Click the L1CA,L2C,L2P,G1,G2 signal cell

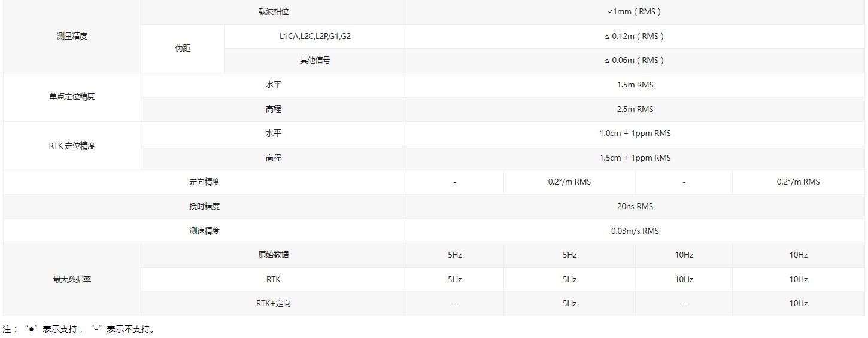315,36
